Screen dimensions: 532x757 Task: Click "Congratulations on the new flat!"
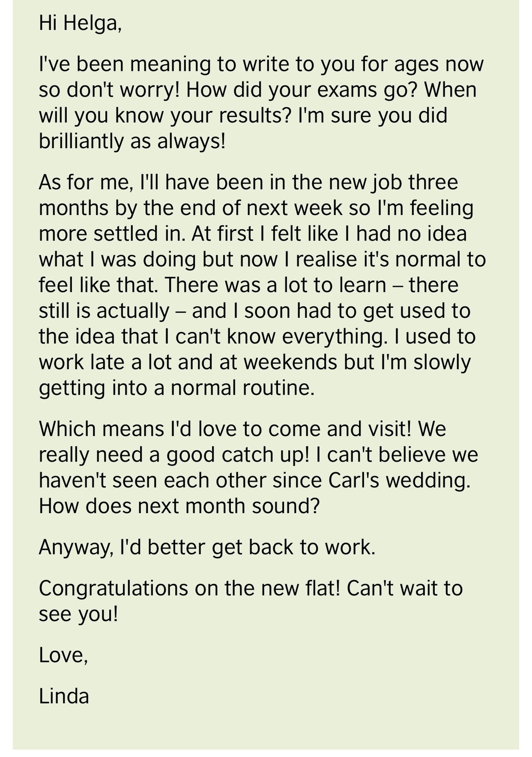tap(190, 588)
